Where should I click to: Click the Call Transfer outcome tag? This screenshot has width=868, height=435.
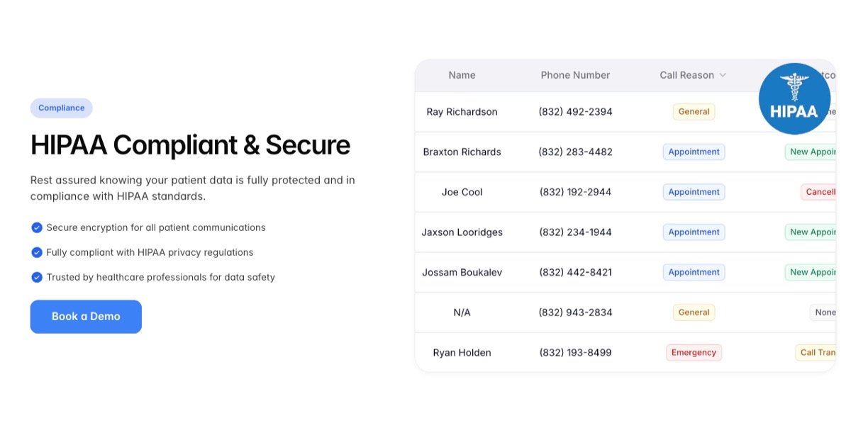coord(816,353)
